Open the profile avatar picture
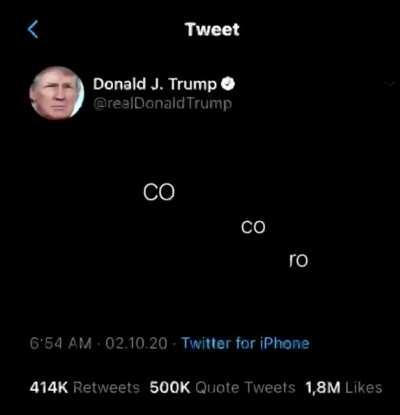 pyautogui.click(x=56, y=93)
